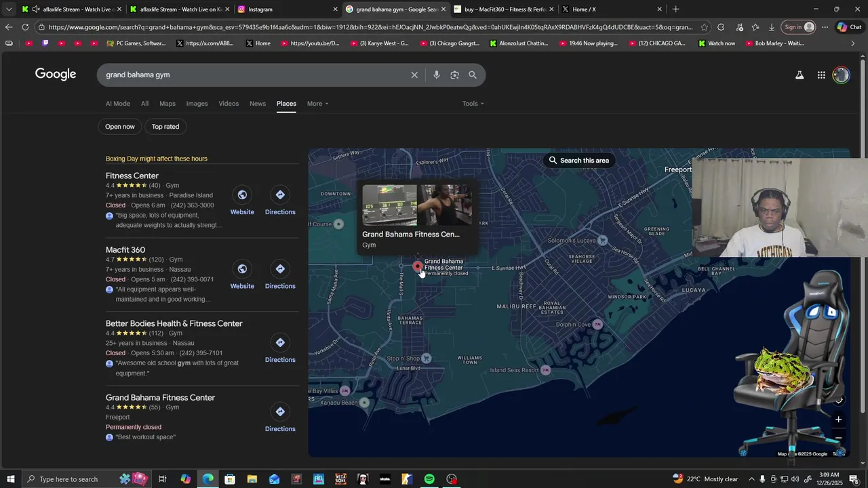Click the Stop n' Shop map marker
Viewport: 868px width, 488px height.
pyautogui.click(x=426, y=358)
